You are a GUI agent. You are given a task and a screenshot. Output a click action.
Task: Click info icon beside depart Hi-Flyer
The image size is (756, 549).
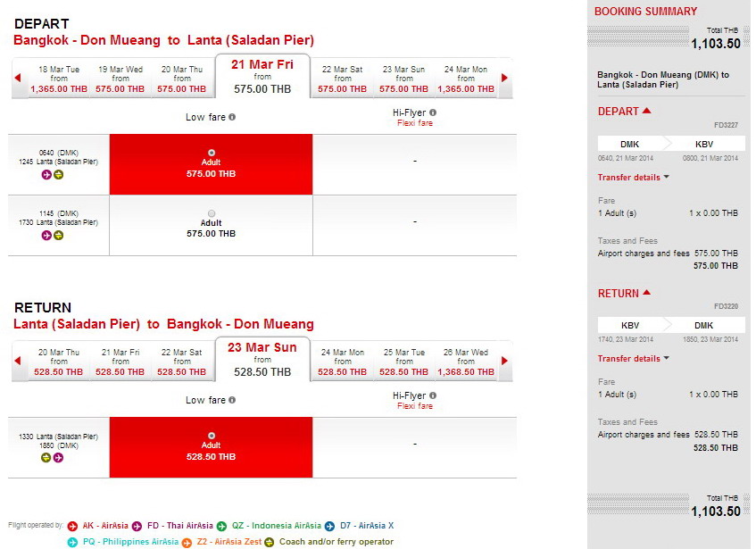click(x=433, y=113)
